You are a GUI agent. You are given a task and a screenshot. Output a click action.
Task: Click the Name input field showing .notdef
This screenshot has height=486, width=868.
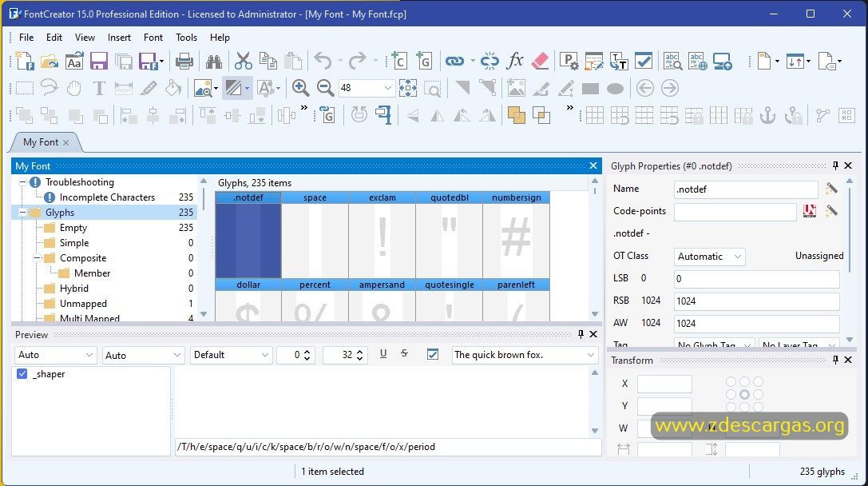coord(746,189)
